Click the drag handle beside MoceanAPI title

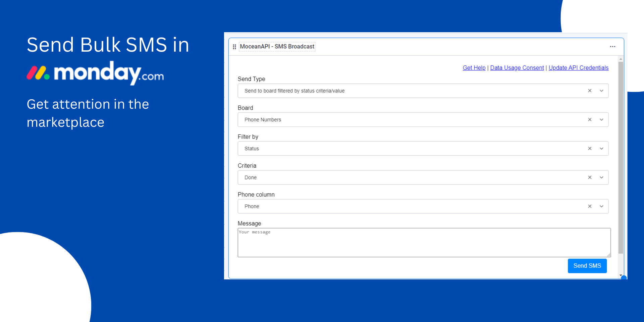[234, 47]
